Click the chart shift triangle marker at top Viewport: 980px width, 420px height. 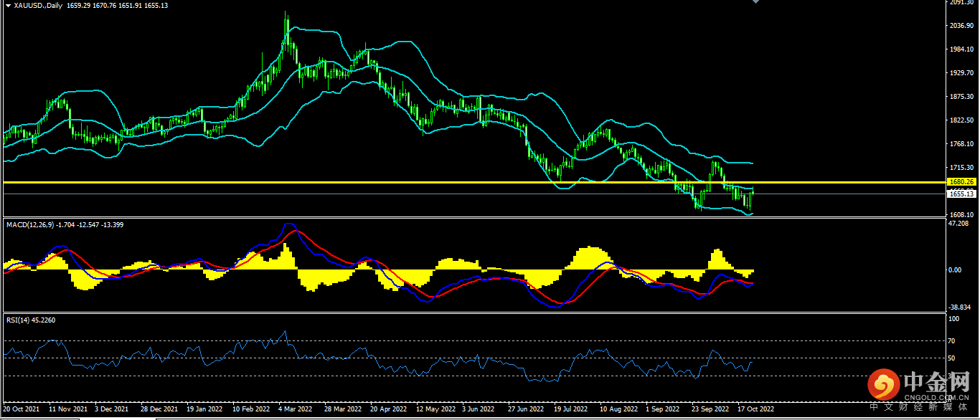tap(755, 2)
